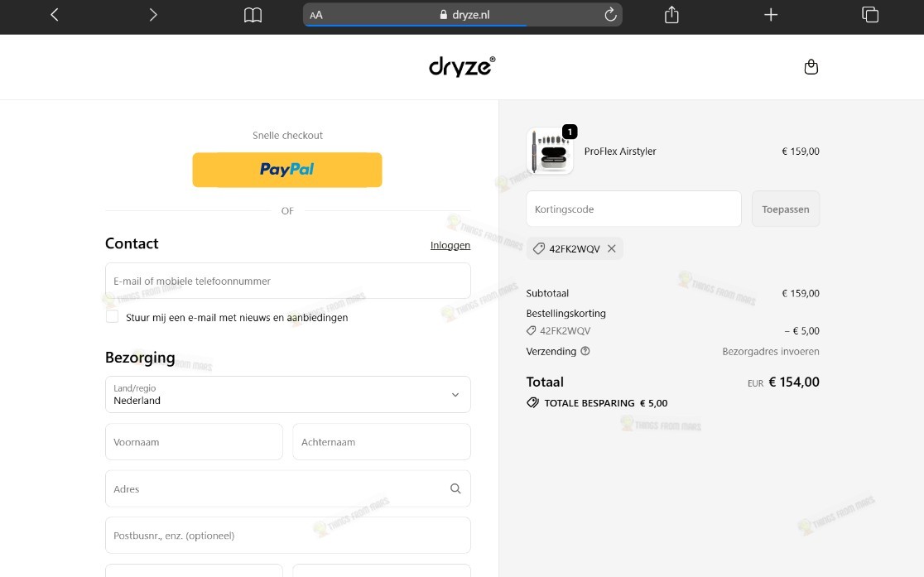Click the ProFlex Airstyler product thumbnail
This screenshot has width=924, height=577.
549,151
